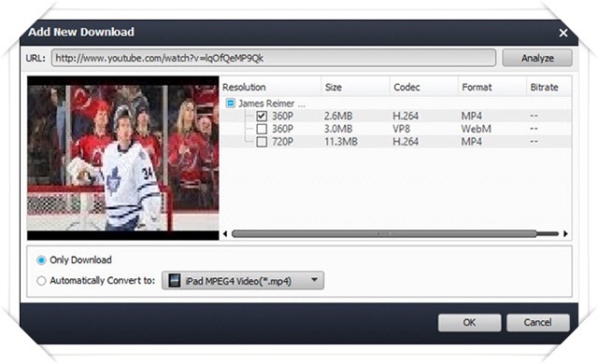
Task: Click the VP8 codec cell
Action: [x=401, y=129]
